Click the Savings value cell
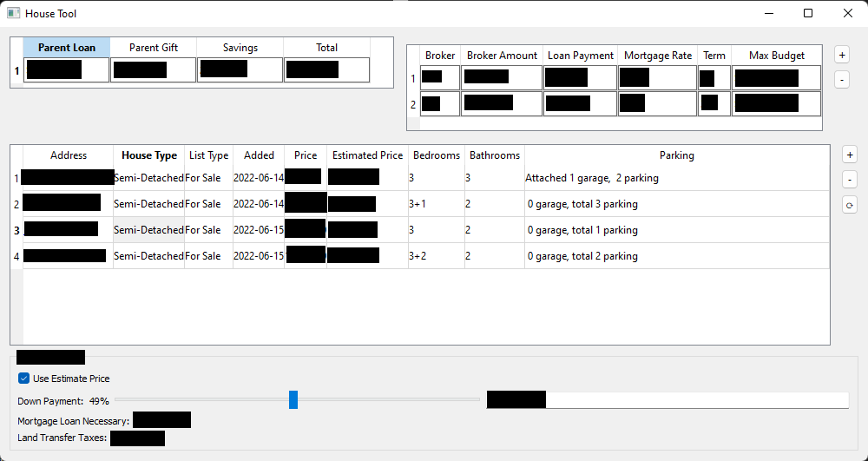 [x=240, y=70]
